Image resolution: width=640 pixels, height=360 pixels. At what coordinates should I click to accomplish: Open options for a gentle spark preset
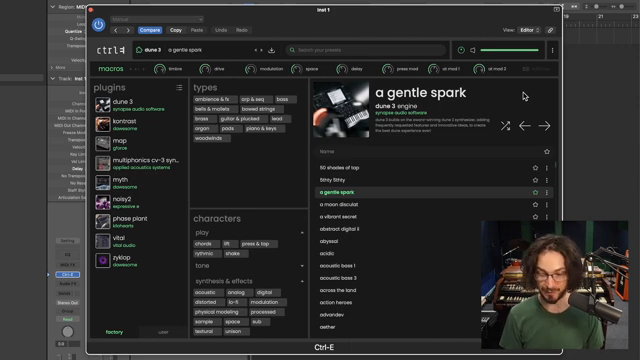coord(547,192)
